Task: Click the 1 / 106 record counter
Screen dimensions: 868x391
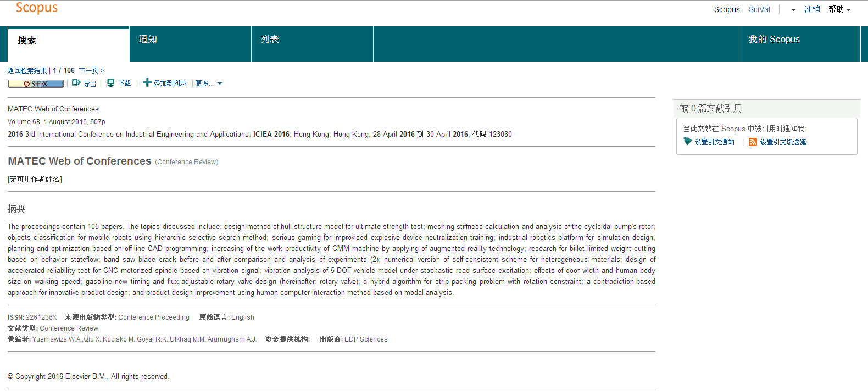Action: [64, 71]
